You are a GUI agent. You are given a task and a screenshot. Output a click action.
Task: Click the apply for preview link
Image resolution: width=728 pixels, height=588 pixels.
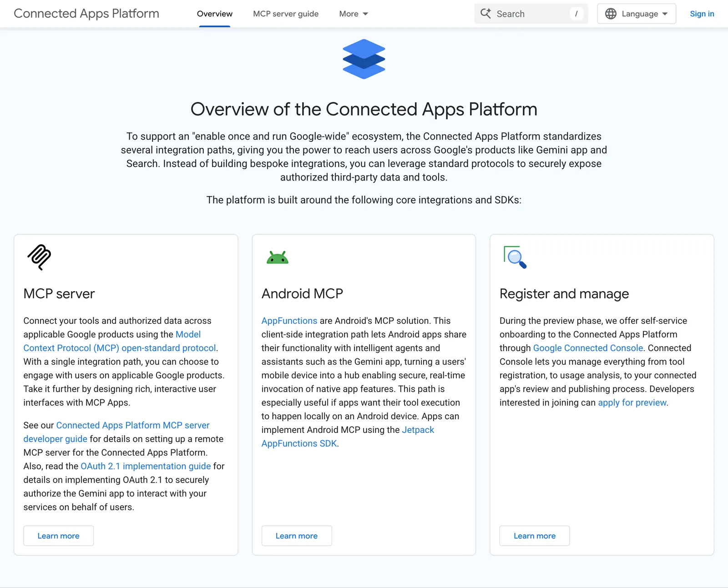pyautogui.click(x=632, y=402)
